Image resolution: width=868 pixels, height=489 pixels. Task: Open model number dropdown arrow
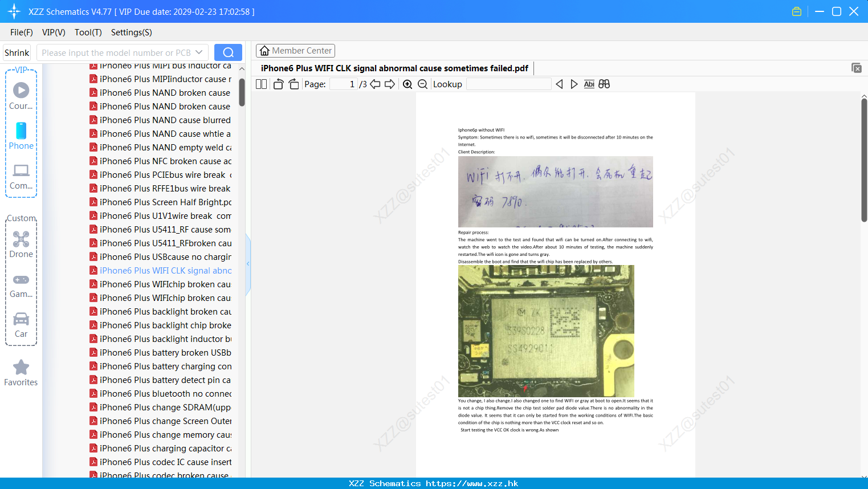click(x=199, y=52)
